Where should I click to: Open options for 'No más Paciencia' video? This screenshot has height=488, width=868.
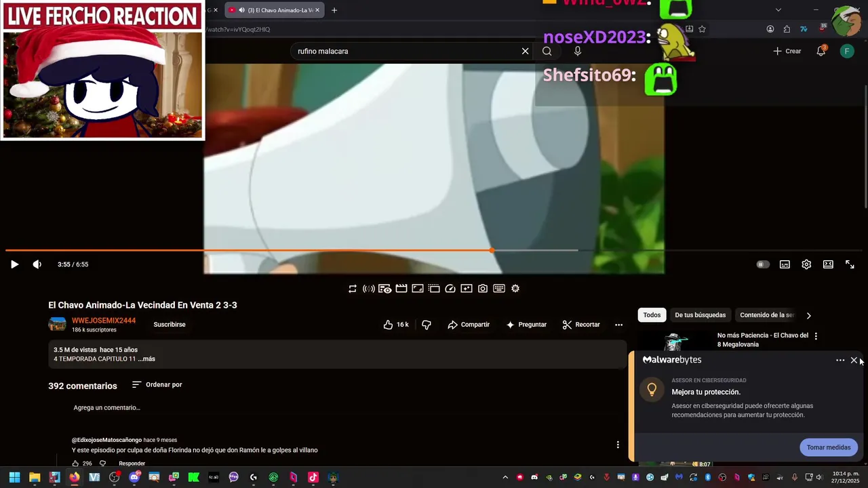point(816,335)
